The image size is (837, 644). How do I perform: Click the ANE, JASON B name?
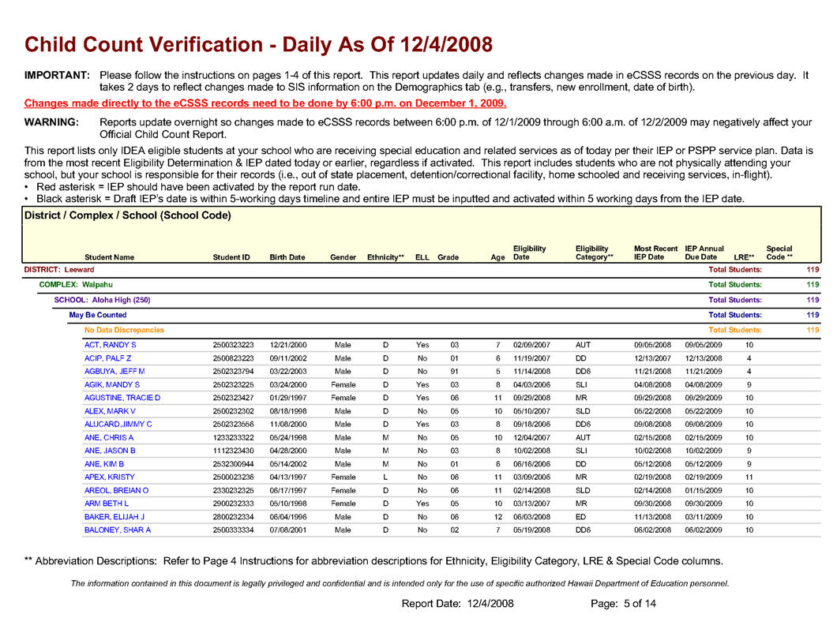click(x=110, y=451)
